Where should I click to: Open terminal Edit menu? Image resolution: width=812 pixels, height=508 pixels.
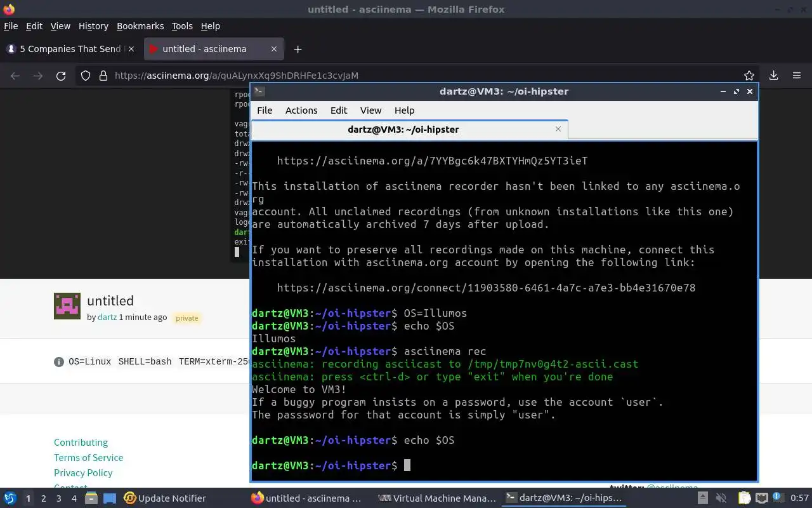[x=339, y=110]
